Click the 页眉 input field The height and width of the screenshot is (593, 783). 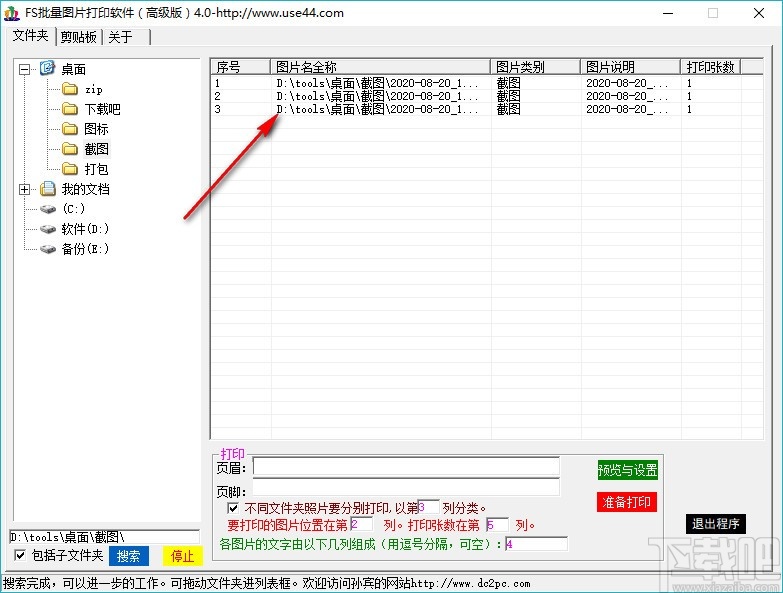tap(406, 467)
